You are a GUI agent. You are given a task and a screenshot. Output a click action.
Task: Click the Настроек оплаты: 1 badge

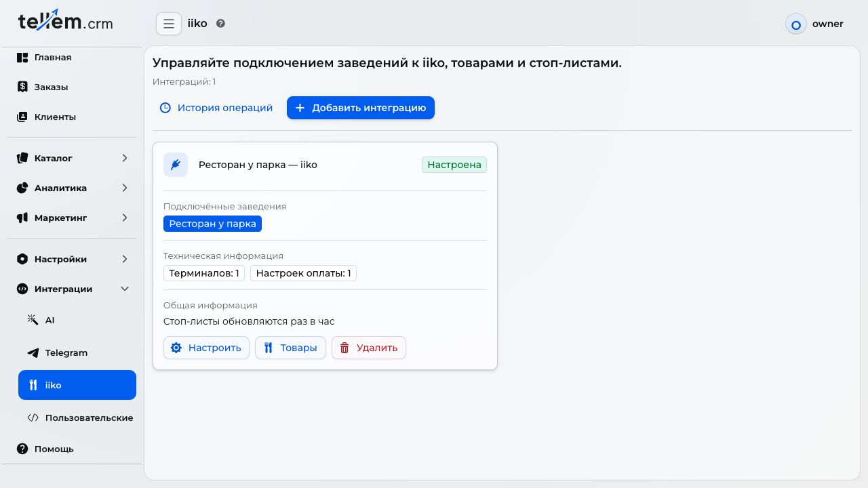[x=303, y=273]
